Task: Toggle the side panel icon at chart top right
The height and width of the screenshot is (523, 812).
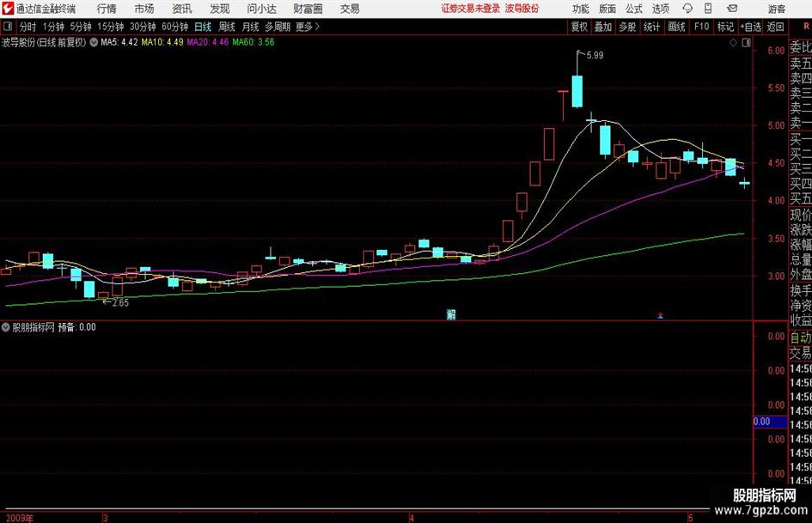Action: [x=746, y=43]
